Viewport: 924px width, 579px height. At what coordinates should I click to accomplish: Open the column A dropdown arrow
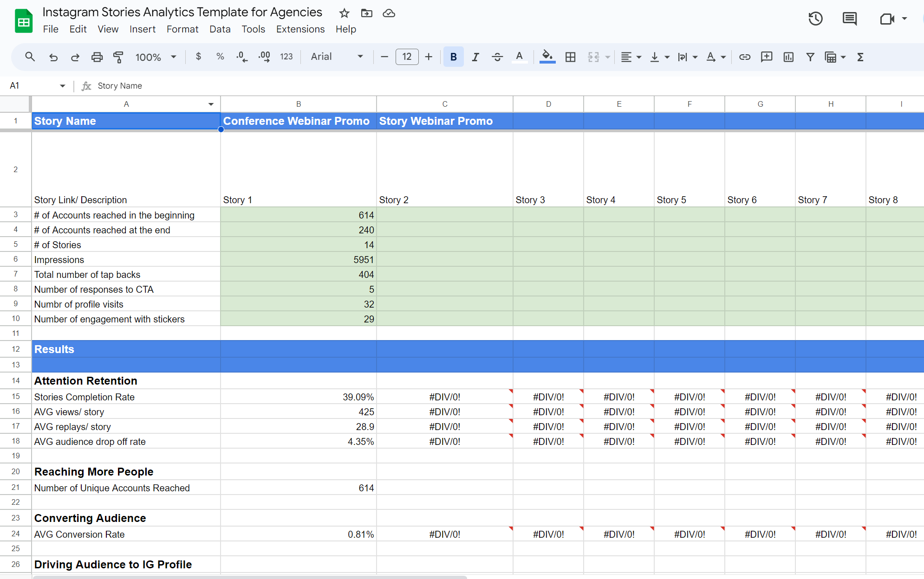pos(211,104)
